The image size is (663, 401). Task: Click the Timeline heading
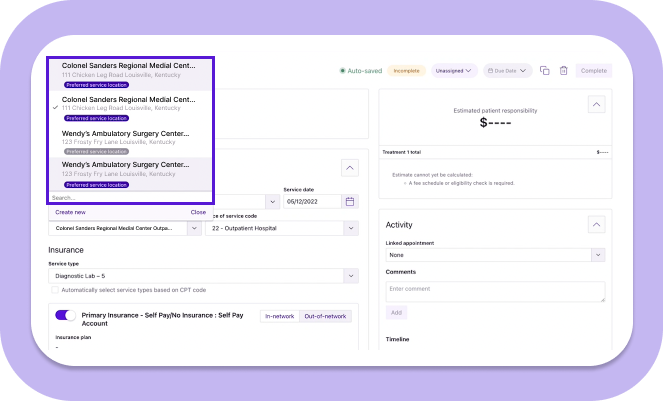pyautogui.click(x=397, y=339)
